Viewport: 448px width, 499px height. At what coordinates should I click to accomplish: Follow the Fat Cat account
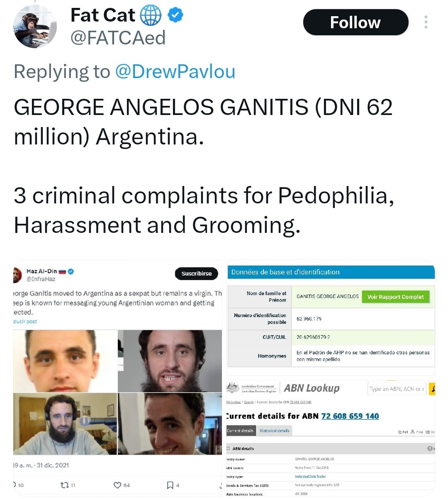(x=355, y=22)
